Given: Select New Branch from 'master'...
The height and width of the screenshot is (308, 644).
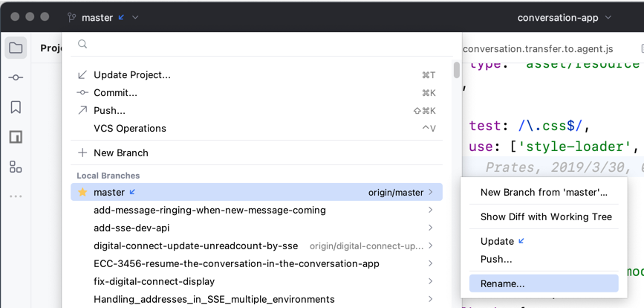Looking at the screenshot, I should (x=544, y=192).
